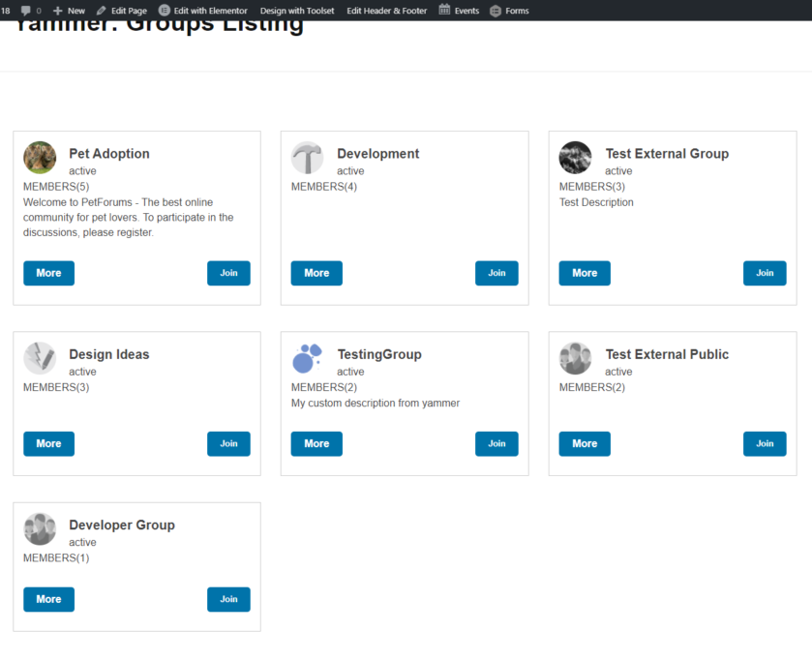812x661 pixels.
Task: Click More on Design Ideas card
Action: [48, 443]
